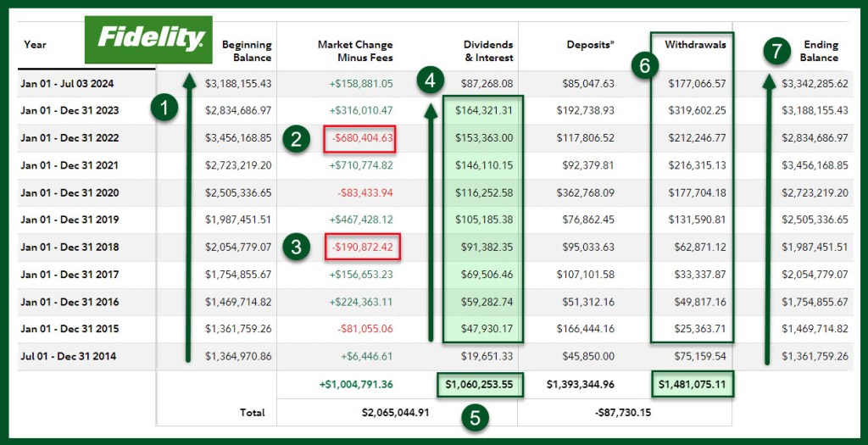This screenshot has width=868, height=445.
Task: Click the $1,060,253.55 dividends total
Action: (x=480, y=384)
